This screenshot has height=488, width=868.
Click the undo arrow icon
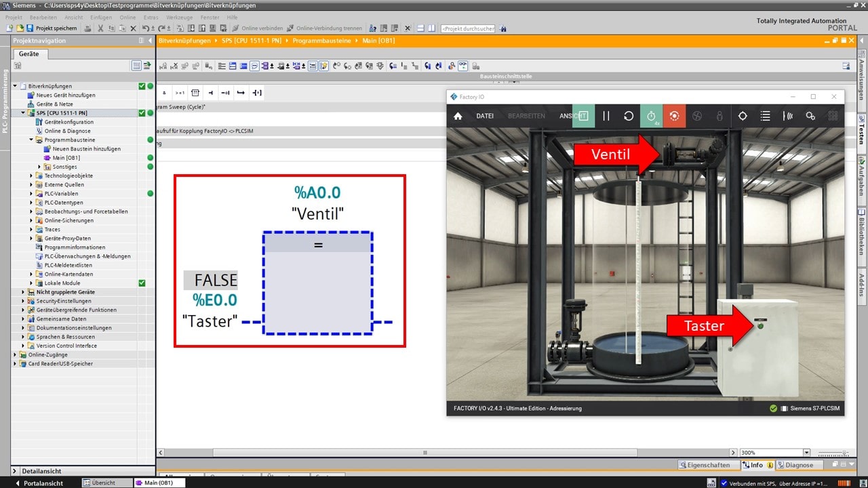click(x=145, y=28)
